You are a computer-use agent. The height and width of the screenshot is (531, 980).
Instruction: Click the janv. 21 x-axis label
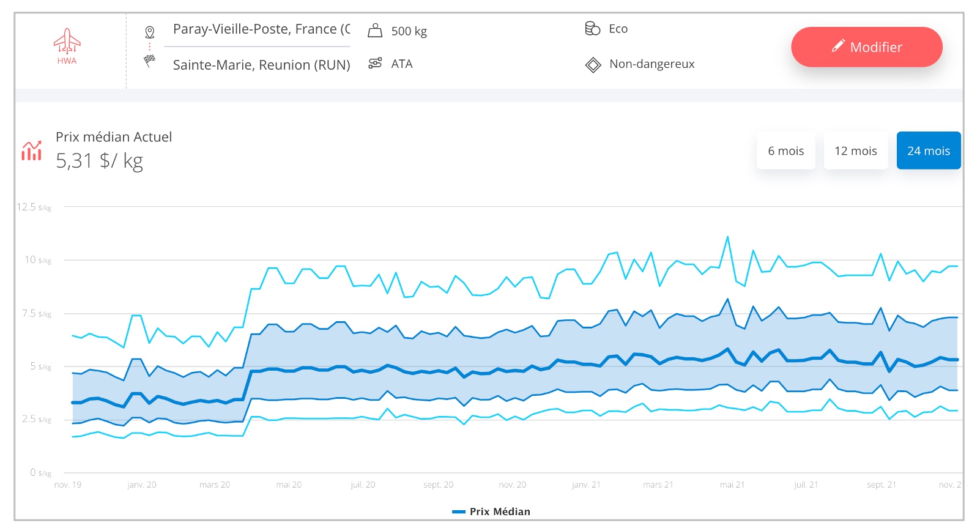coord(586,485)
